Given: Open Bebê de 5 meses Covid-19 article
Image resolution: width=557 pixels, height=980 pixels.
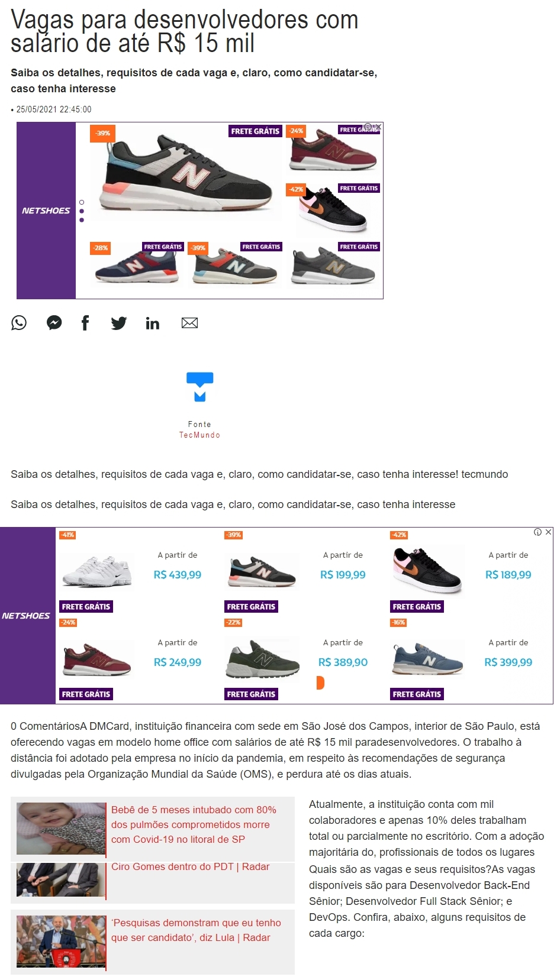Looking at the screenshot, I should [x=194, y=824].
